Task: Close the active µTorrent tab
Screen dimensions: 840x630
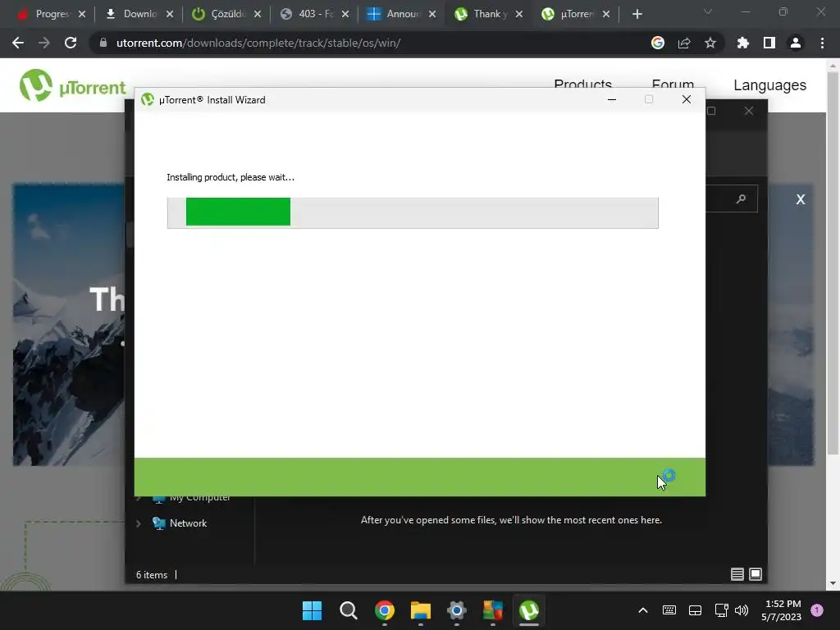Action: click(606, 14)
